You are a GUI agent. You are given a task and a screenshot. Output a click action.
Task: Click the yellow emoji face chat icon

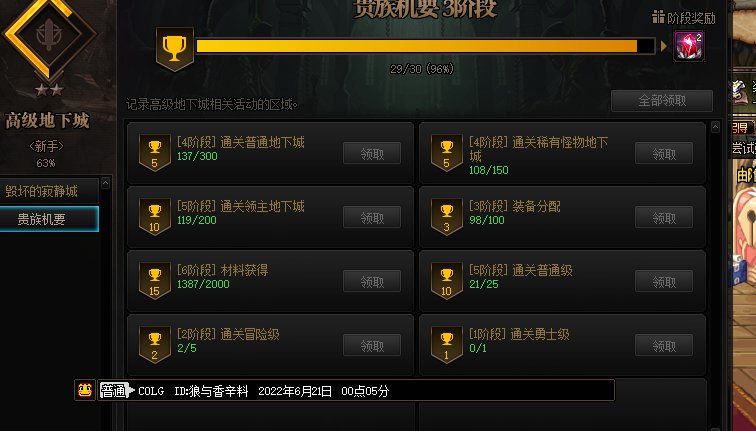coord(85,390)
